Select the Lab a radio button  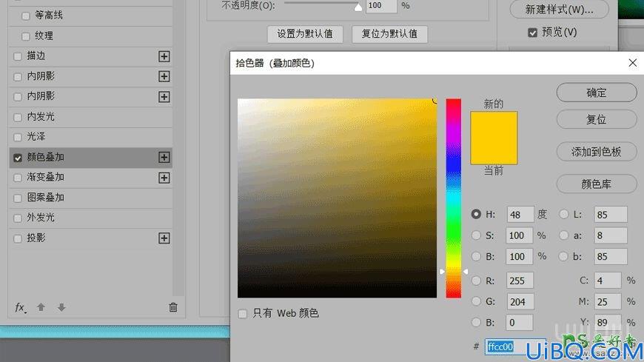(x=564, y=235)
